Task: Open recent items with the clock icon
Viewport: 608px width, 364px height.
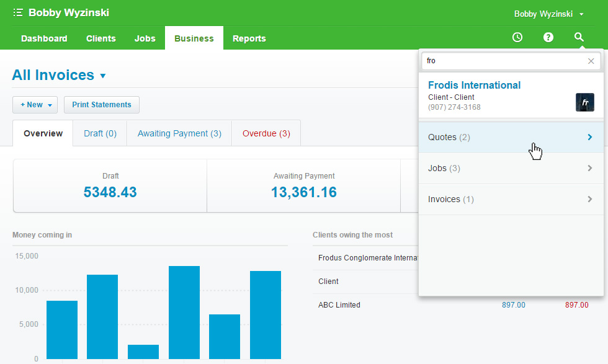Action: click(517, 37)
